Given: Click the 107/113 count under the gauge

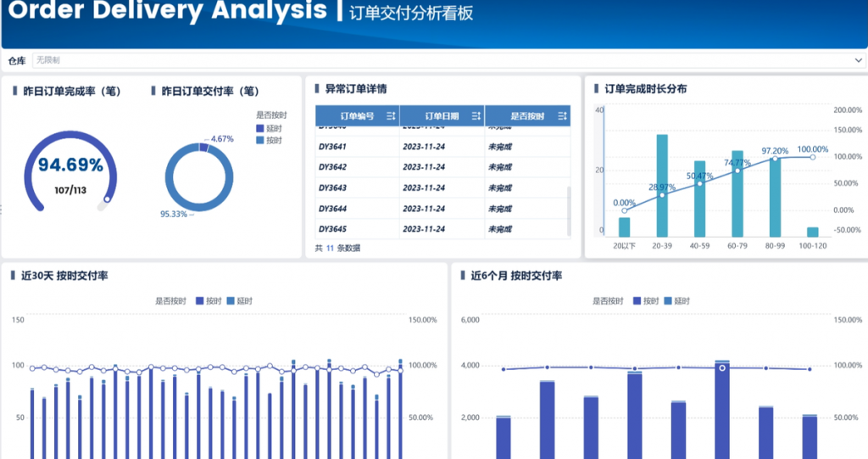Looking at the screenshot, I should pyautogui.click(x=70, y=190).
